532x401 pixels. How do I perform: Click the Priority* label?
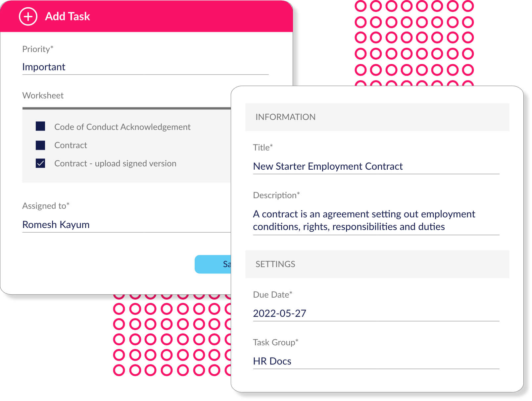[x=38, y=49]
